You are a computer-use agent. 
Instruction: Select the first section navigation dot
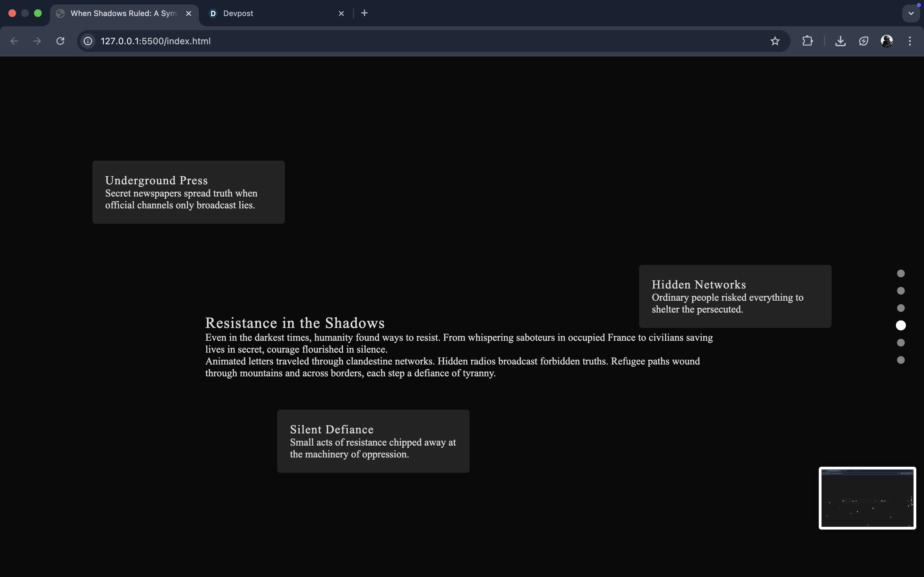coord(901,274)
